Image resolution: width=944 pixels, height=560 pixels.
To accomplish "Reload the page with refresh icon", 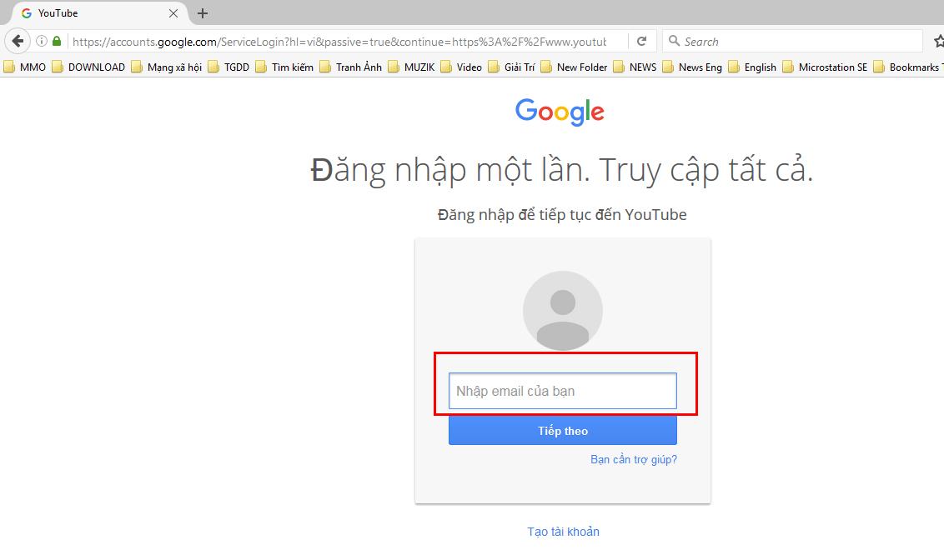I will [642, 42].
